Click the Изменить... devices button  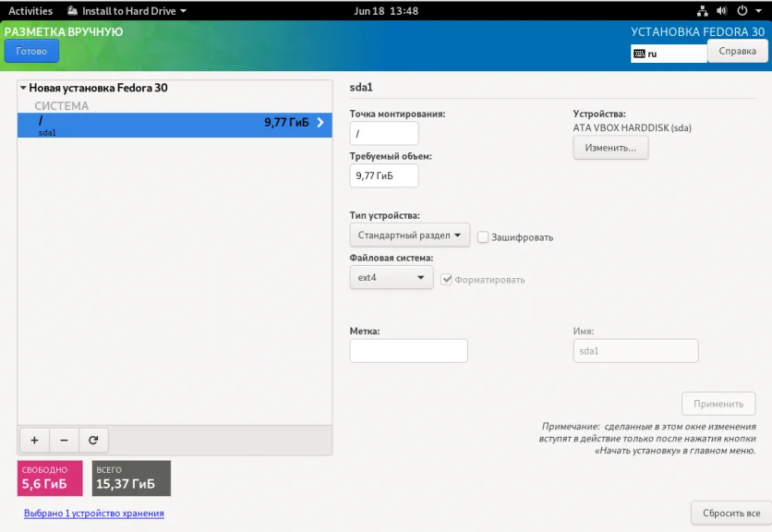pyautogui.click(x=610, y=148)
